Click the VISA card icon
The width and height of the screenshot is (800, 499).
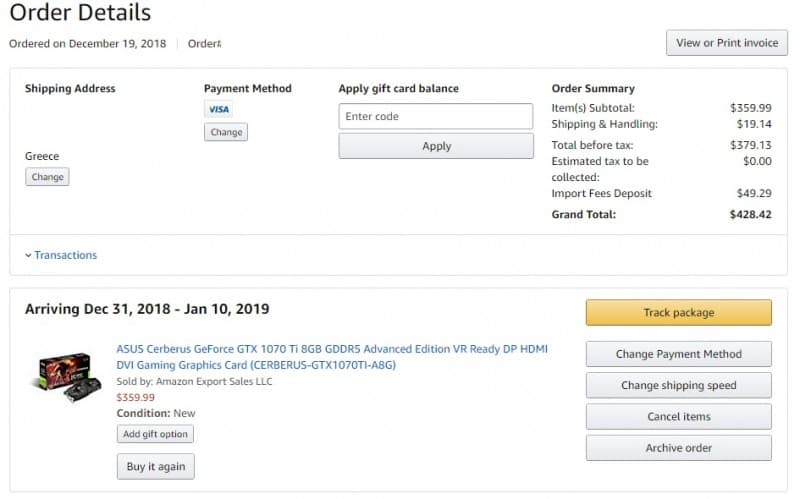pyautogui.click(x=218, y=109)
